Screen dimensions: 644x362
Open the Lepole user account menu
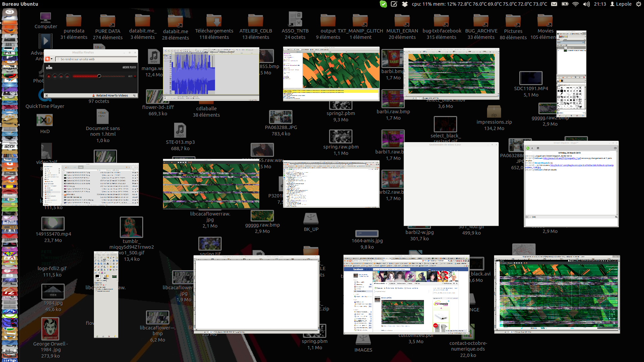[621, 4]
